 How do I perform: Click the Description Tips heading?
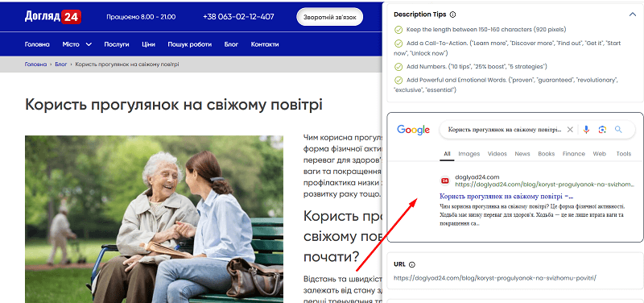pyautogui.click(x=419, y=15)
